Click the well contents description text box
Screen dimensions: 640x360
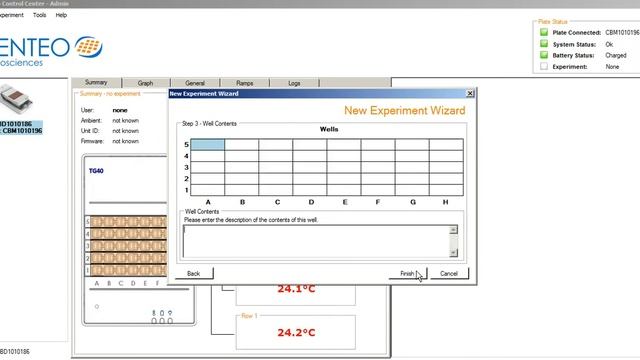[316, 241]
